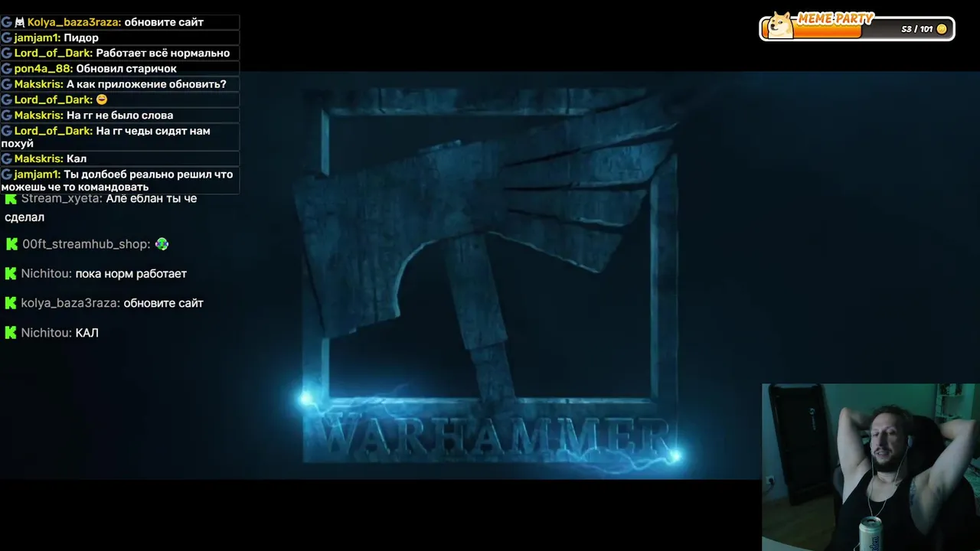Click the G icon next to 'А как приложение обновить?'
Screen dimensions: 980x551
tap(6, 84)
